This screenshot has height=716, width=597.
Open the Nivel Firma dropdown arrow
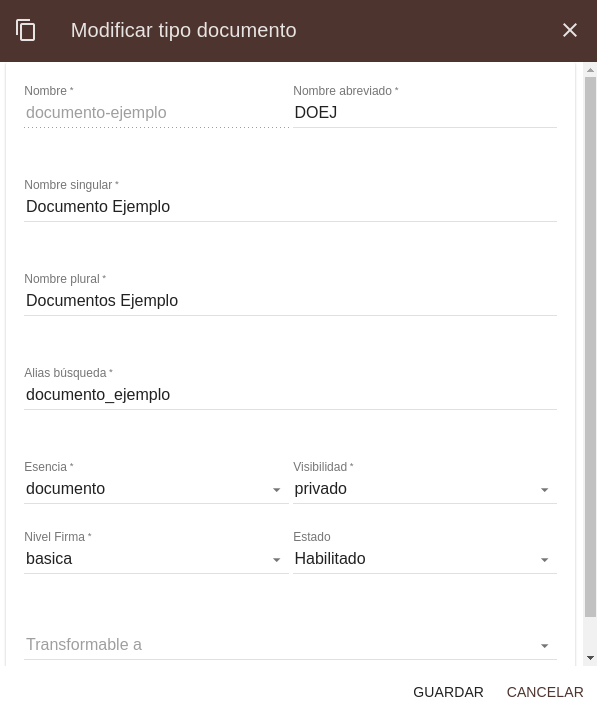point(276,560)
